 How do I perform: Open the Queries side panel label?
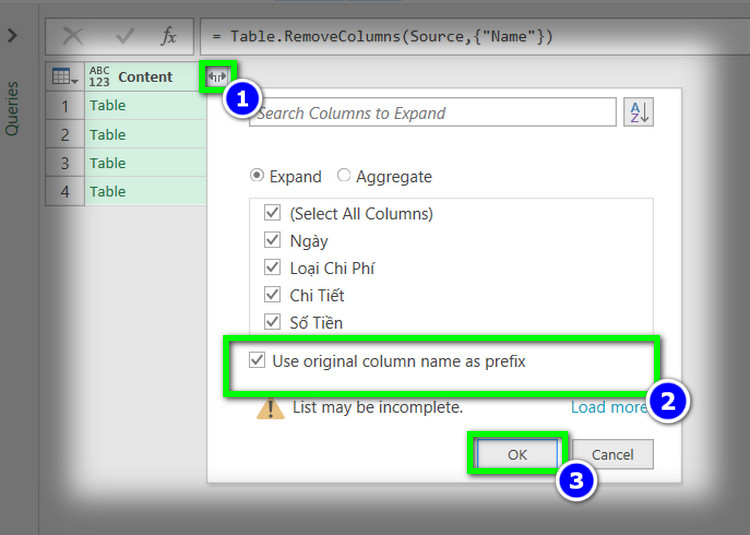point(12,109)
